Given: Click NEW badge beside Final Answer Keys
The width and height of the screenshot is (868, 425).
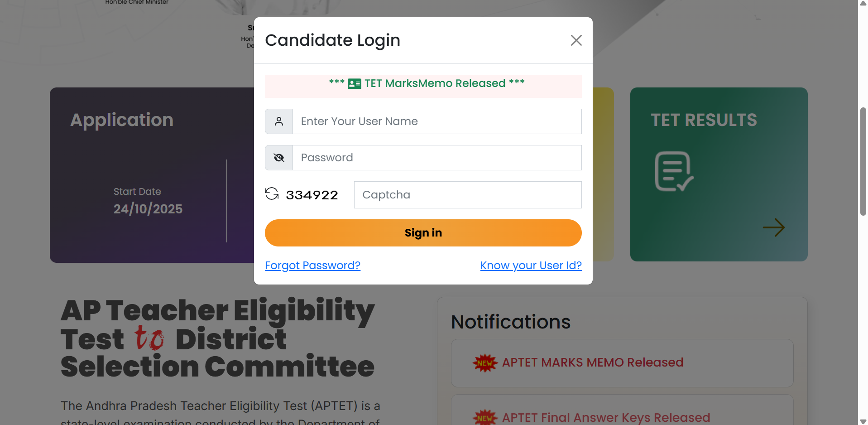Looking at the screenshot, I should [485, 417].
